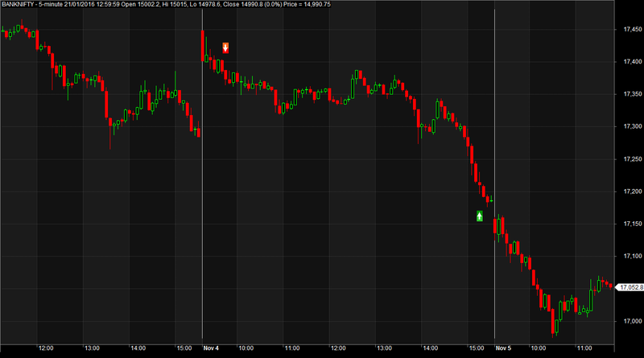Click the 17,150 price axis label
This screenshot has width=644, height=358.
(633, 224)
